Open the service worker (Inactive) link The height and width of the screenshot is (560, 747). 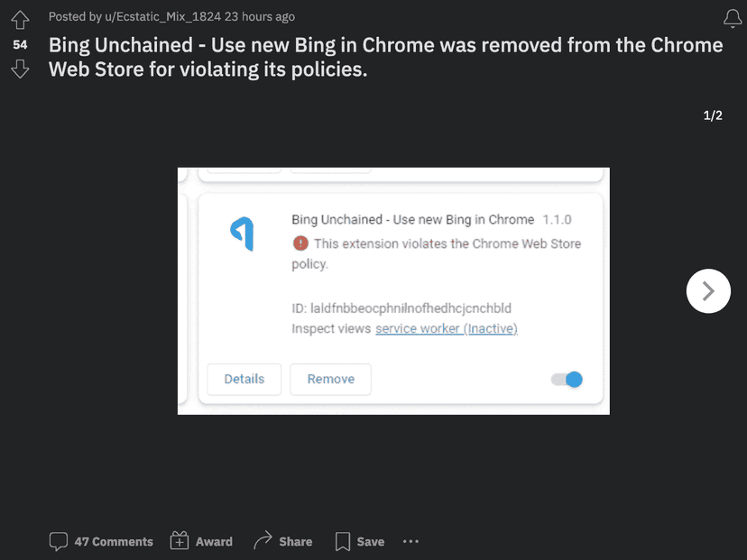(x=446, y=329)
